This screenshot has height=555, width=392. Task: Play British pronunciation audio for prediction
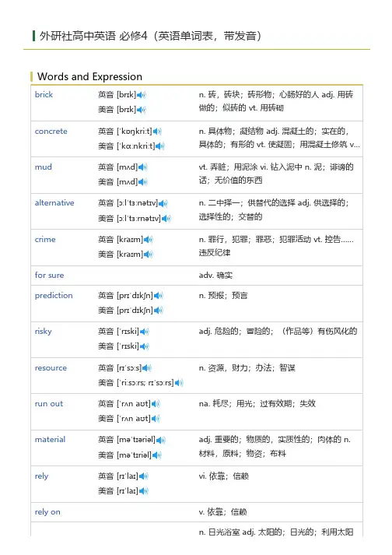pos(158,296)
